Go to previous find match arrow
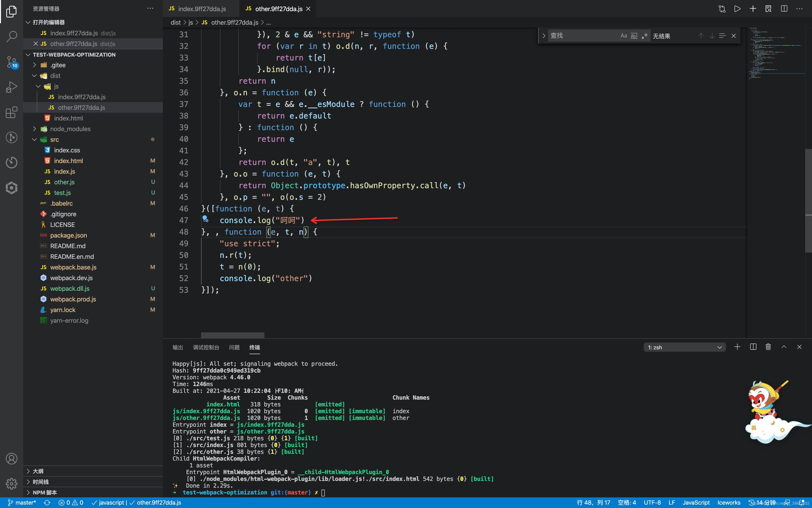The image size is (812, 508). coord(701,36)
